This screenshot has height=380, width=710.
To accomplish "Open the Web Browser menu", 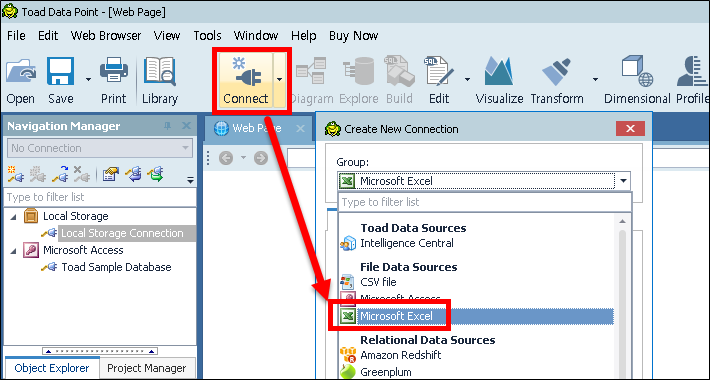I will (x=106, y=36).
